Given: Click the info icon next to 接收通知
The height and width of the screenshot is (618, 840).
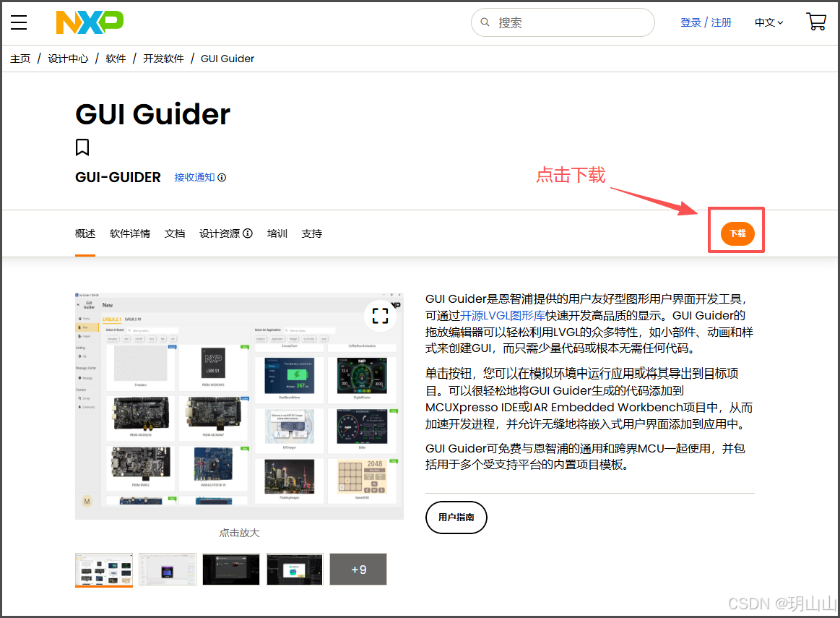Looking at the screenshot, I should [222, 177].
